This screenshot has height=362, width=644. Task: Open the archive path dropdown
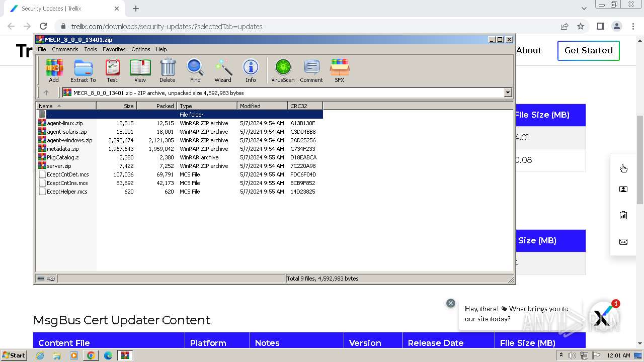pyautogui.click(x=508, y=93)
